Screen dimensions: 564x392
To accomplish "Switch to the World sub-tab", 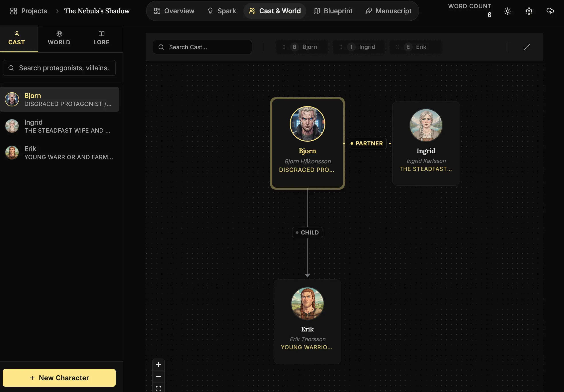I will click(59, 39).
